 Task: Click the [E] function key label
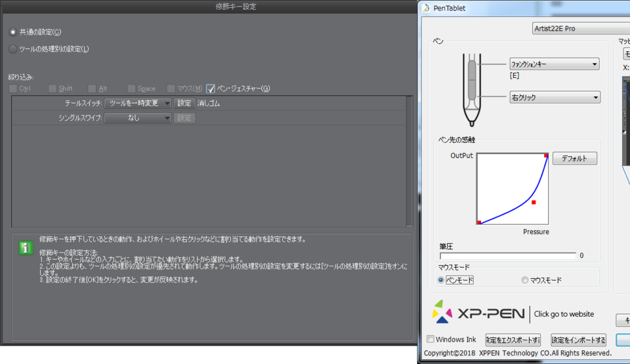514,75
